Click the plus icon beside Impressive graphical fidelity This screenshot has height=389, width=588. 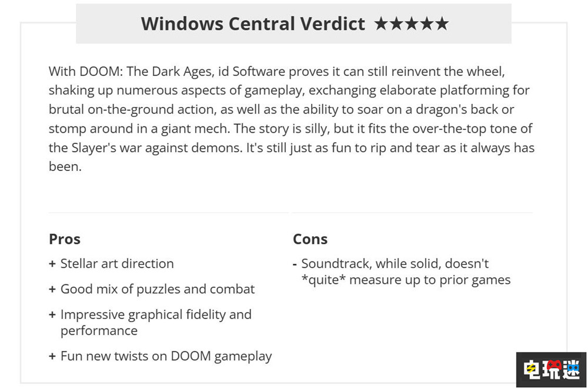tap(52, 315)
